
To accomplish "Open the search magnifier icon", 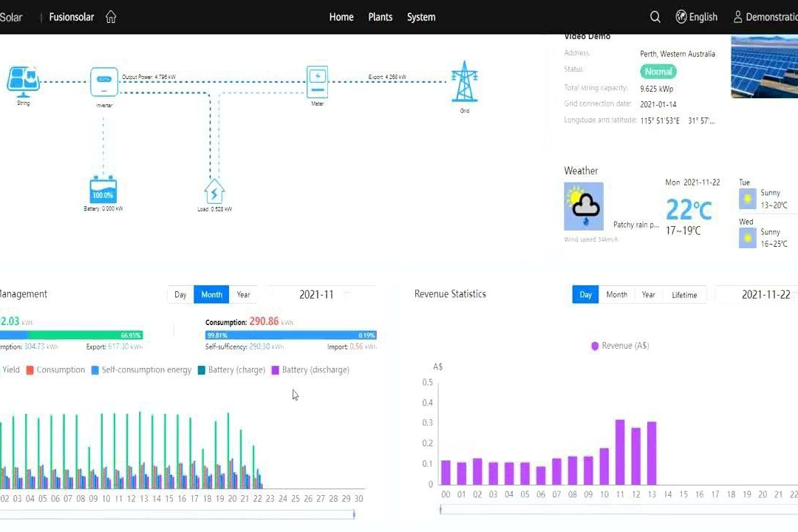I will pyautogui.click(x=655, y=17).
